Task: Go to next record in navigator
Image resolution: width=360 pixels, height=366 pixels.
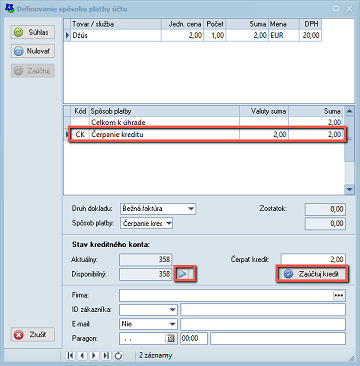Action: point(94,356)
